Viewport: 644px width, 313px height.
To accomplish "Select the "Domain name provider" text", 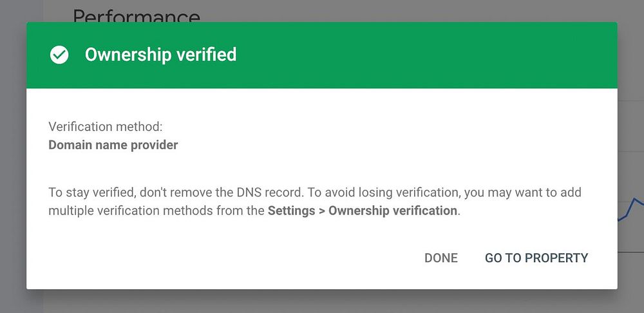I will 113,145.
